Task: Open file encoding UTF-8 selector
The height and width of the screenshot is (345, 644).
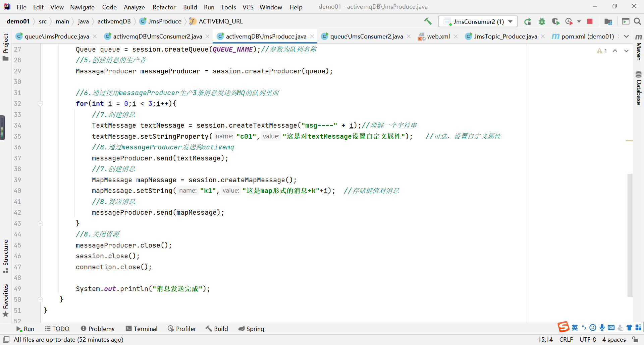Action: (588, 339)
